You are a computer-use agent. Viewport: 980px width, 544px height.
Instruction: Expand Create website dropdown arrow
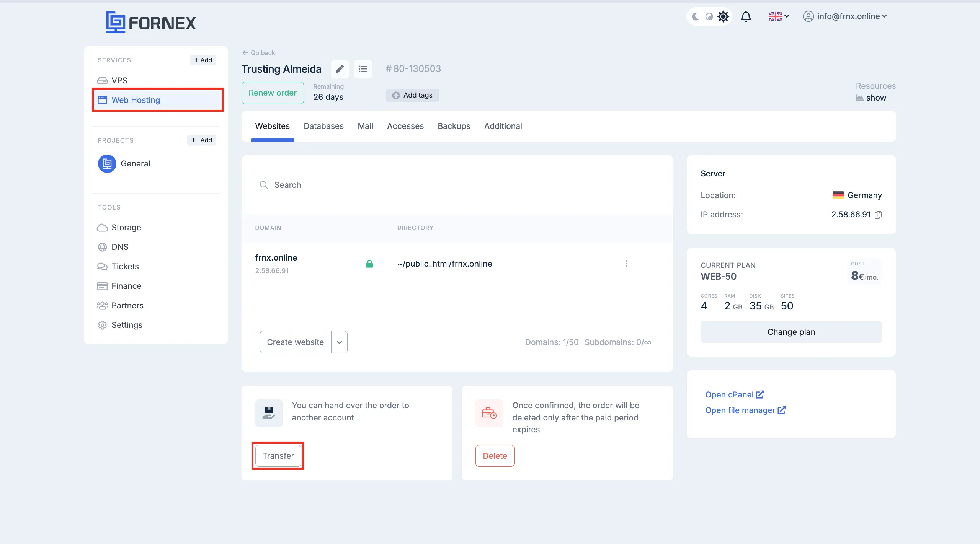point(339,342)
